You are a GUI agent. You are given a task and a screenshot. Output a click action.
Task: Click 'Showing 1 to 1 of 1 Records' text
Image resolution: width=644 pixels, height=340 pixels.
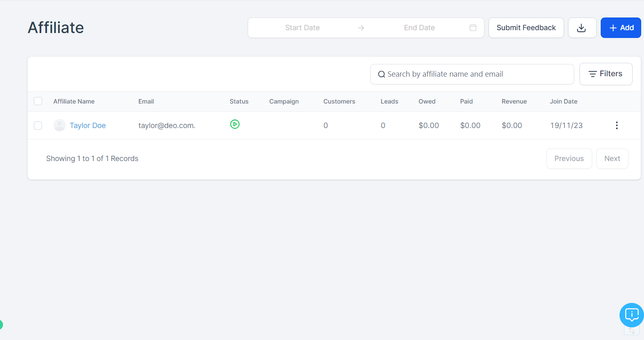[92, 159]
